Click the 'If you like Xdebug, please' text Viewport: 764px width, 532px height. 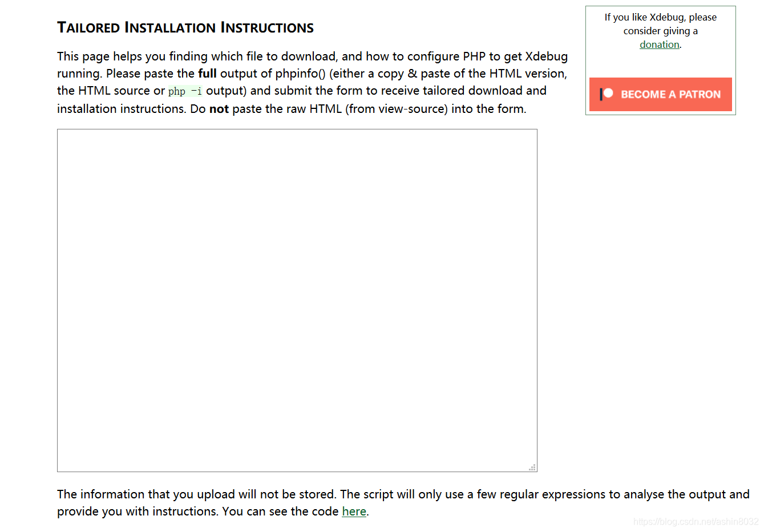coord(661,17)
